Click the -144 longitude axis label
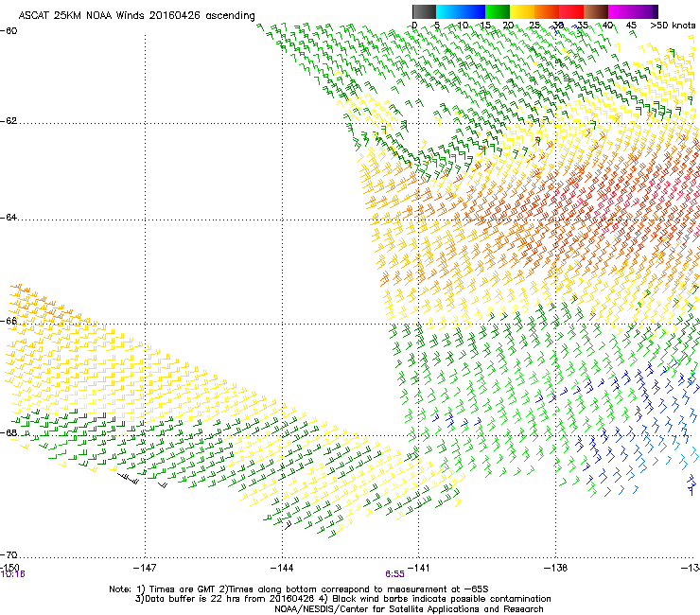The width and height of the screenshot is (700, 615). (282, 568)
